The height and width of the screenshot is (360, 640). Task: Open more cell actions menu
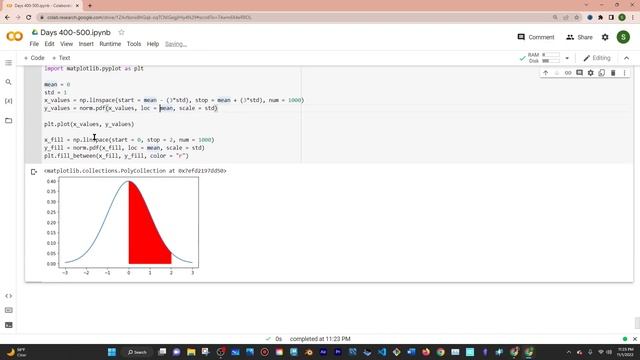624,73
